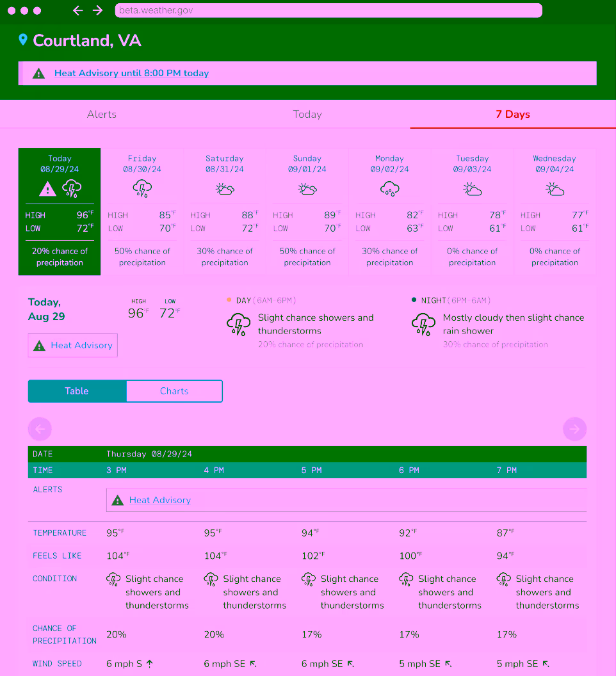Image resolution: width=616 pixels, height=676 pixels.
Task: Open the Alerts tab
Action: (102, 115)
